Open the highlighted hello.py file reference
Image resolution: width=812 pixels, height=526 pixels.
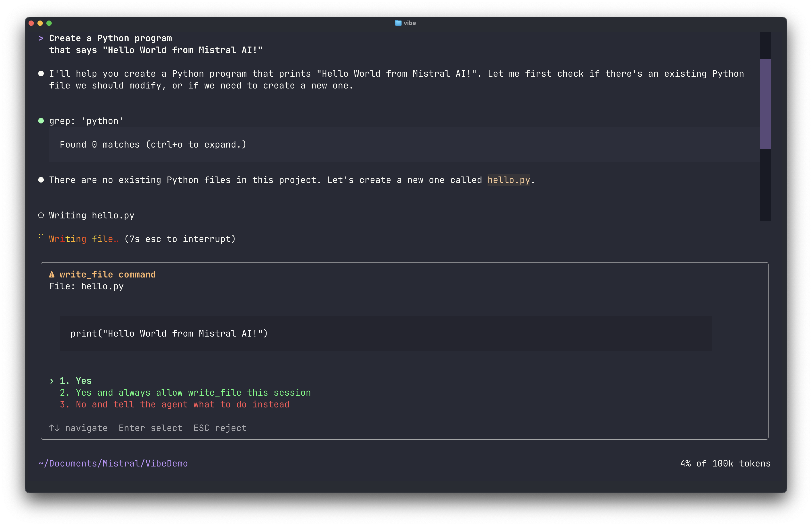pos(509,180)
